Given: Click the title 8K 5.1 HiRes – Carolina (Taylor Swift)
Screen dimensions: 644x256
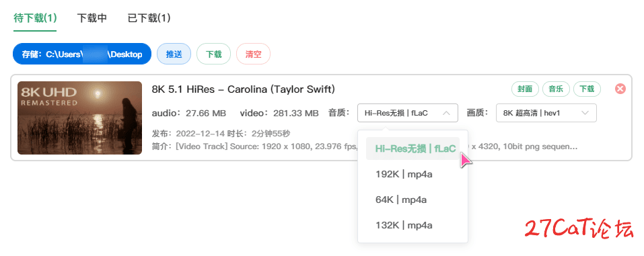Looking at the screenshot, I should [243, 89].
